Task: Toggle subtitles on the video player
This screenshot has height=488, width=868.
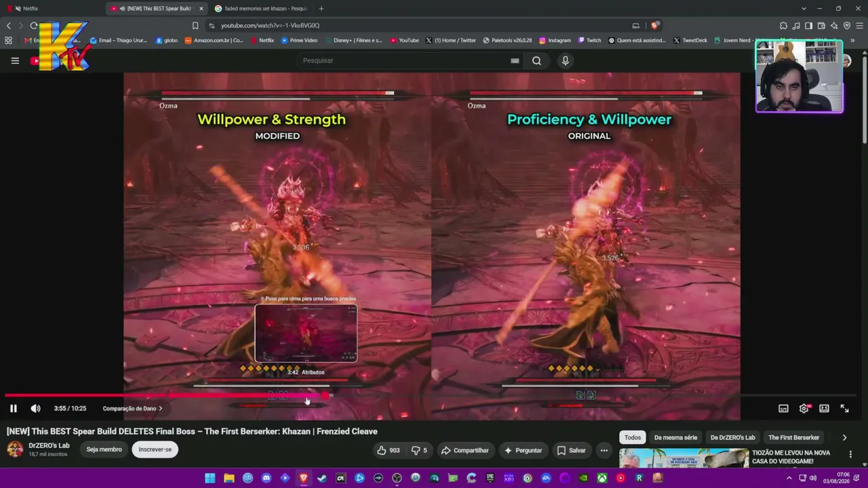Action: [x=783, y=409]
